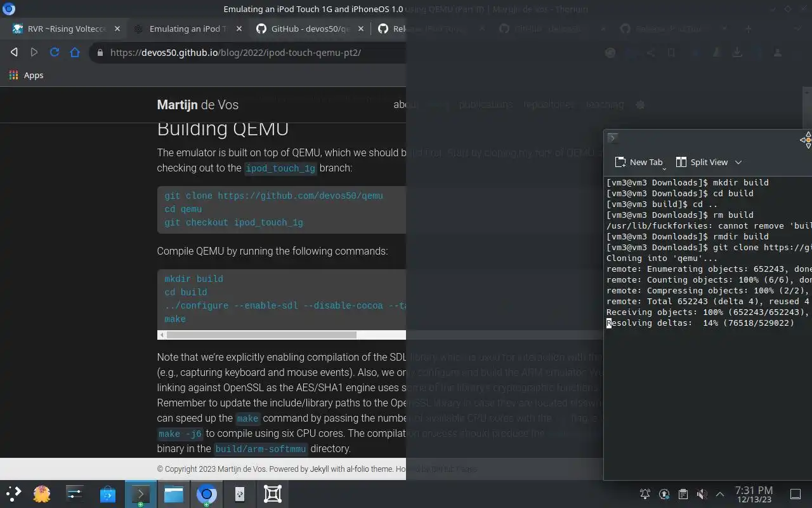
Task: Click the browser forward arrow
Action: pos(34,53)
